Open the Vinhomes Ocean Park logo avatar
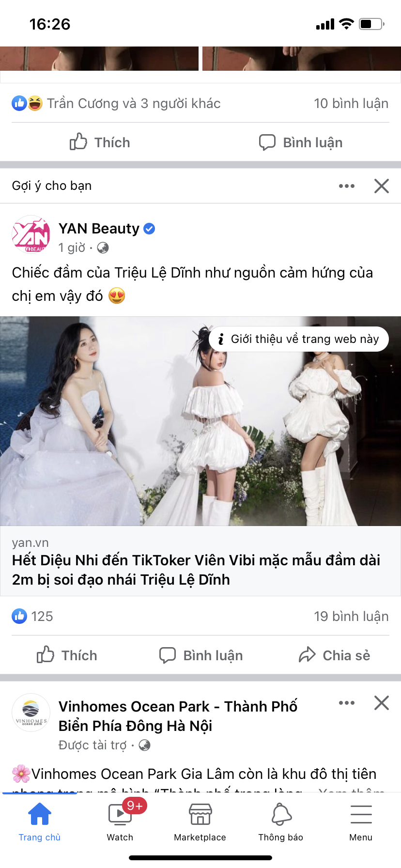Screen dimensions: 401x868 [31, 713]
